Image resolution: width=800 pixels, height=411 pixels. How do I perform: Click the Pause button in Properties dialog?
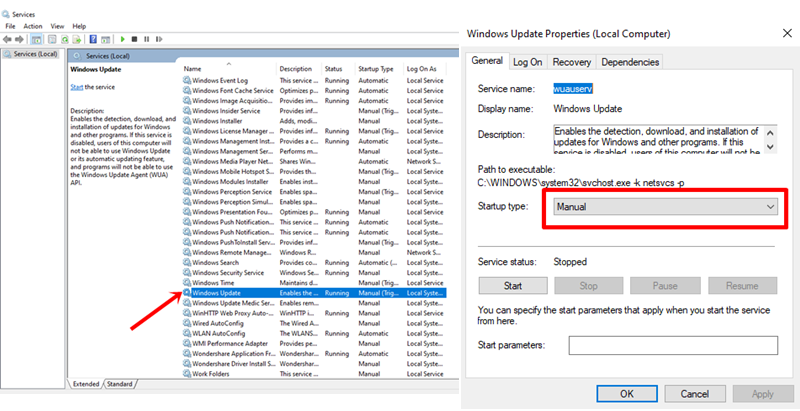664,286
